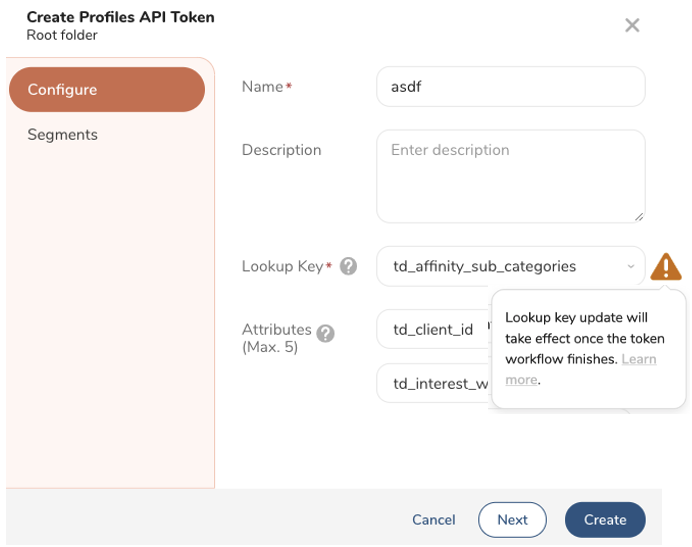
Task: Switch to the Configure tab
Action: 106,90
